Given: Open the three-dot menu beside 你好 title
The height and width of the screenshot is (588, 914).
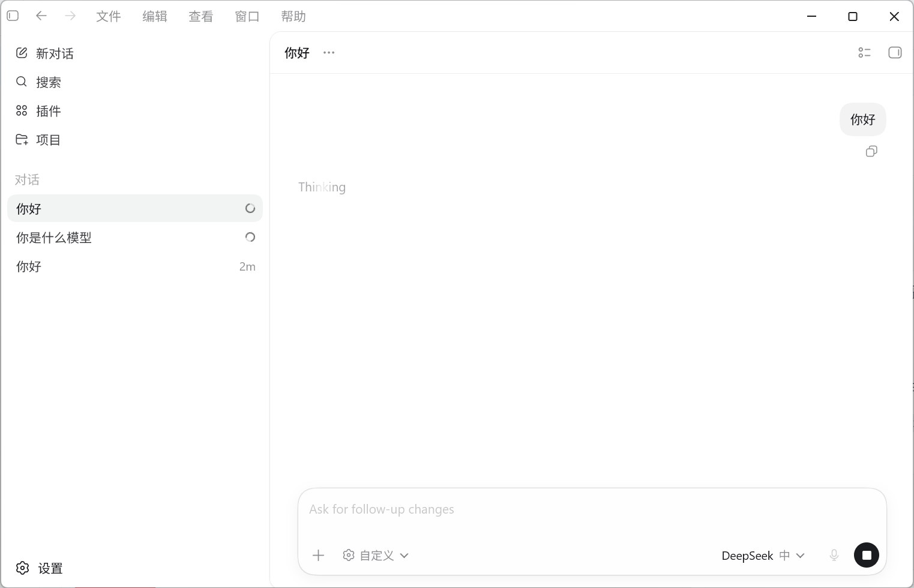Looking at the screenshot, I should pyautogui.click(x=329, y=53).
